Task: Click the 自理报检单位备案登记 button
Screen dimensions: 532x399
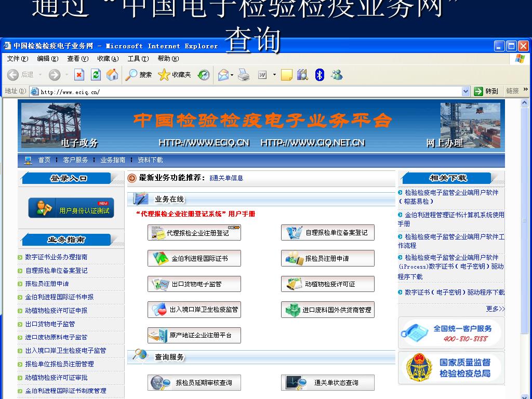Action: (x=328, y=233)
